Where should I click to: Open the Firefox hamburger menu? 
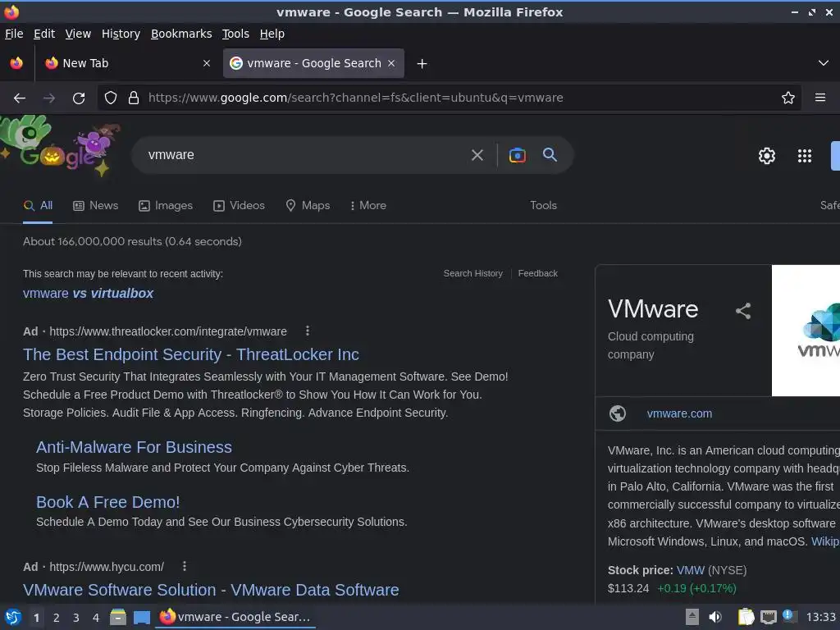pos(820,98)
